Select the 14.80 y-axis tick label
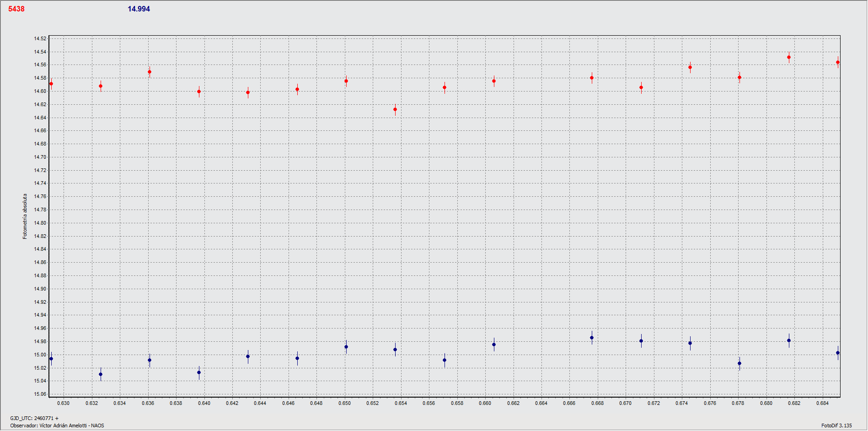 tap(40, 223)
